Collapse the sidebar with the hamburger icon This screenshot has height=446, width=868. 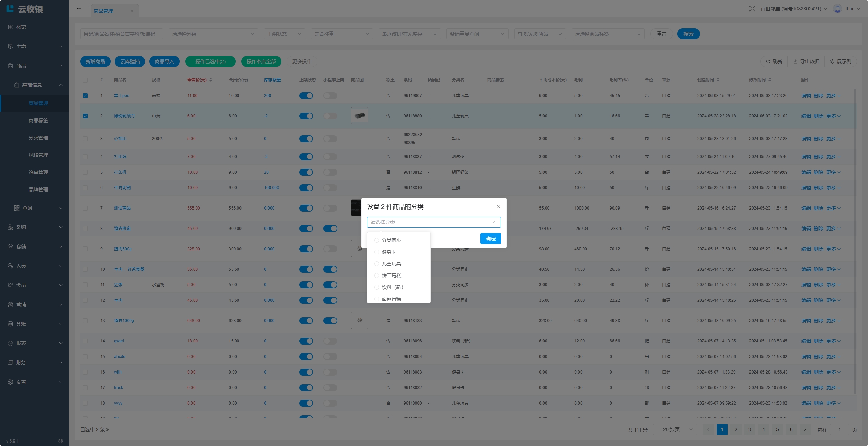point(79,9)
